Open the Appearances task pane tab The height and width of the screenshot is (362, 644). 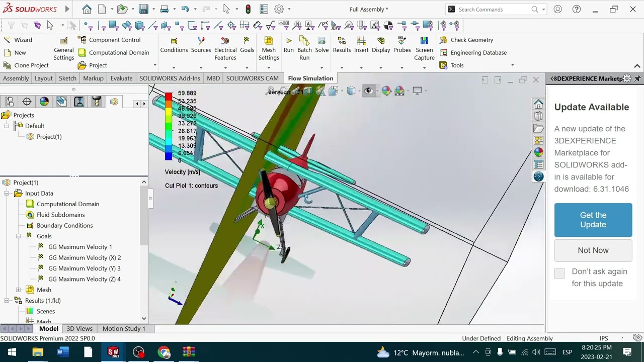538,152
